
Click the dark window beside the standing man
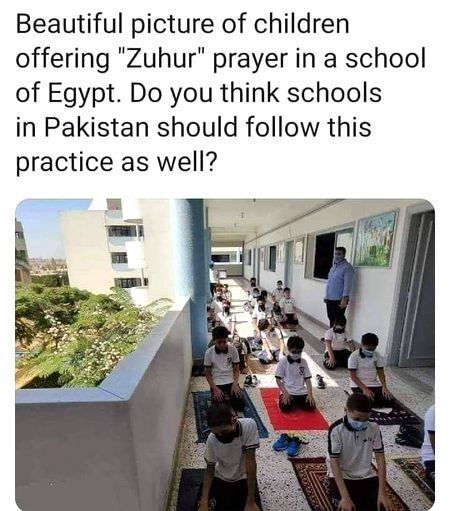click(x=324, y=256)
